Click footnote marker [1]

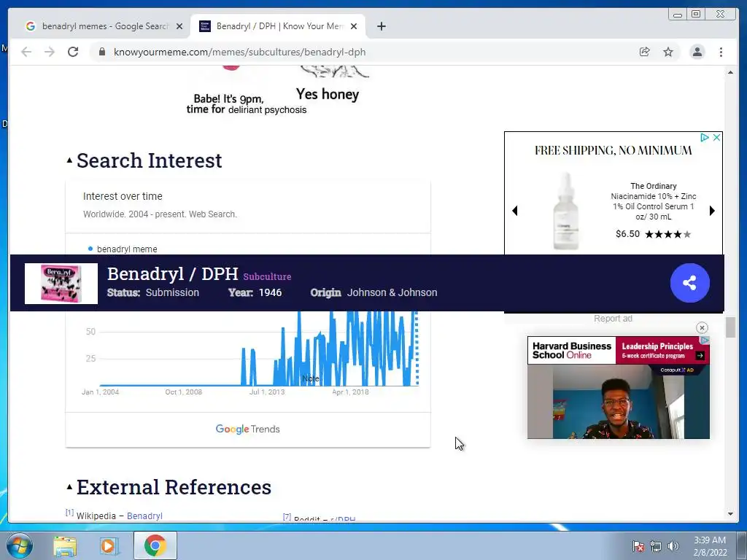69,513
